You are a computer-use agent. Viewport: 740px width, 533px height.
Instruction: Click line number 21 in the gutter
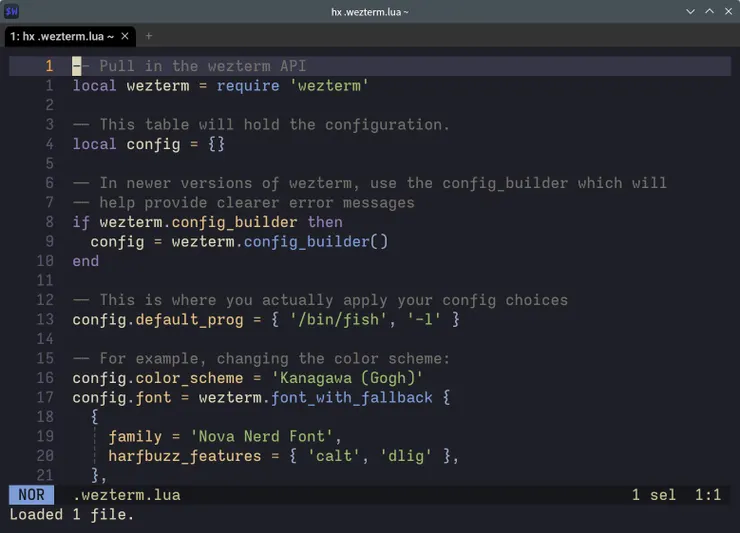tap(45, 475)
